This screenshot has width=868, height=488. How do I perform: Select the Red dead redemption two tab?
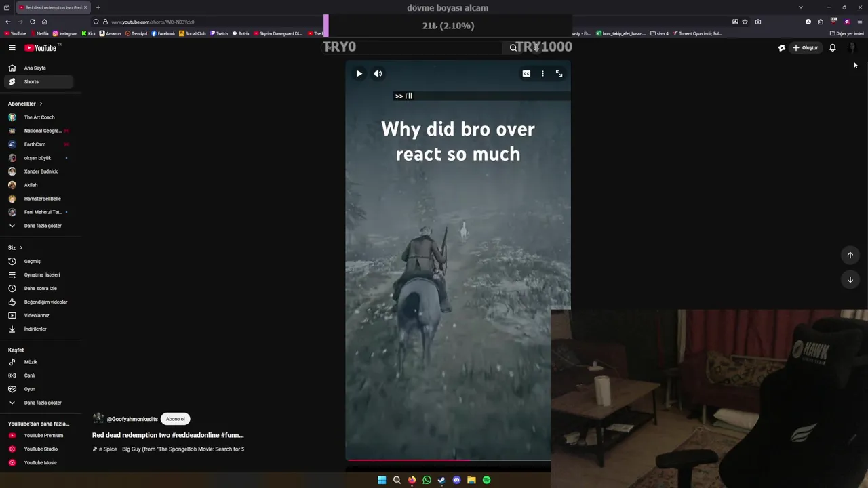click(52, 7)
